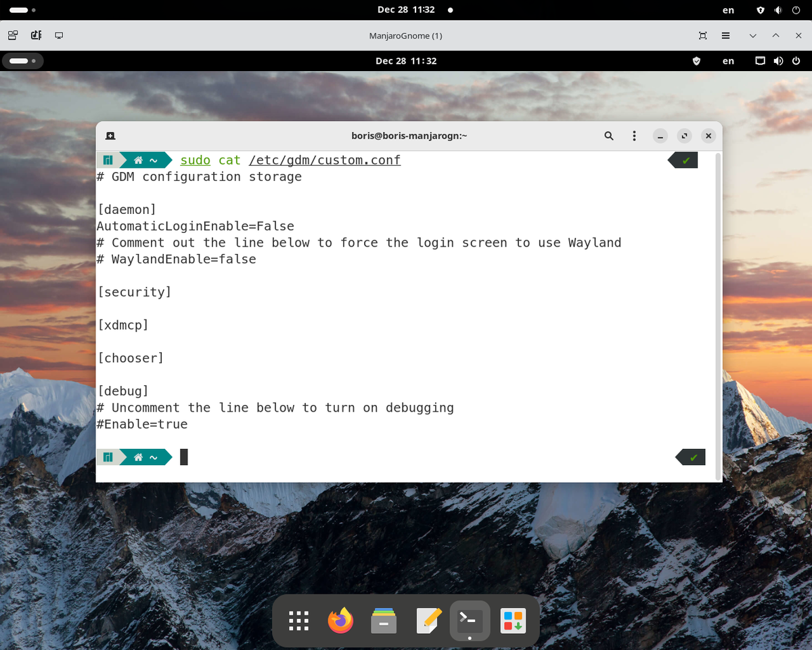Open the Files app from the dock

pos(384,620)
